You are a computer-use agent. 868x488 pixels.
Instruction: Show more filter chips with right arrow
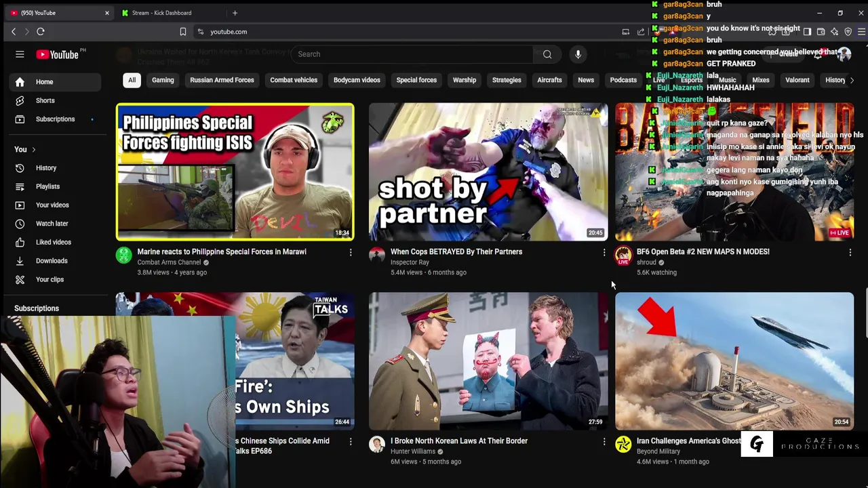pos(852,80)
